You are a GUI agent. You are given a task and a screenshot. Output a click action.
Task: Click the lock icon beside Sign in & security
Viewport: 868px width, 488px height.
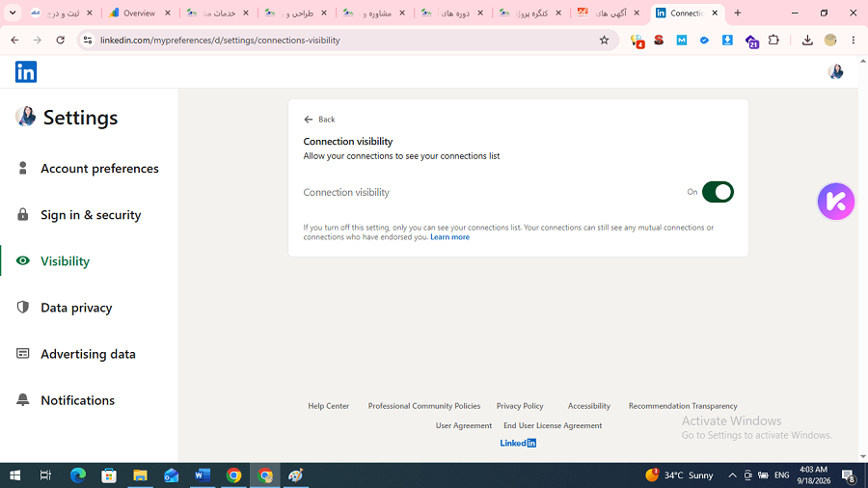[23, 215]
